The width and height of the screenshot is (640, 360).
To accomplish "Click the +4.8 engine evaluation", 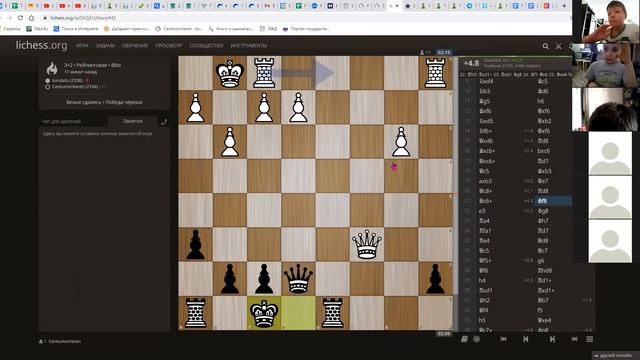I will [471, 63].
